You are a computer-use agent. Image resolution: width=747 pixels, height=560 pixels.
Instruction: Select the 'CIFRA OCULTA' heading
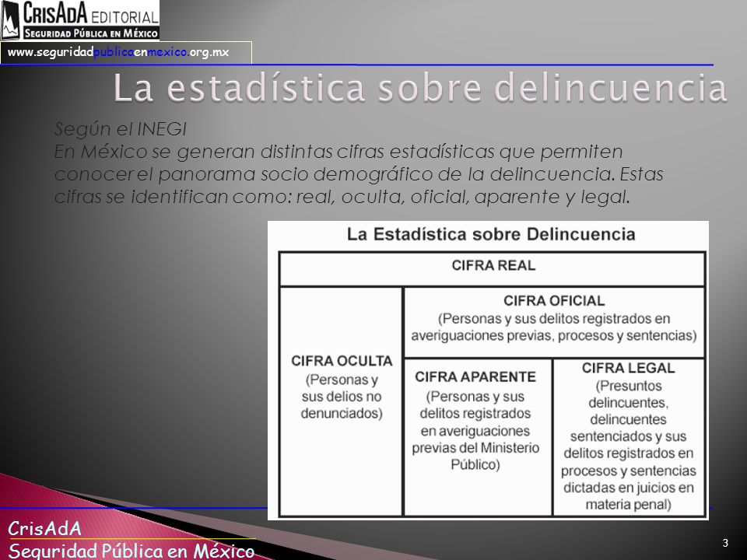342,361
